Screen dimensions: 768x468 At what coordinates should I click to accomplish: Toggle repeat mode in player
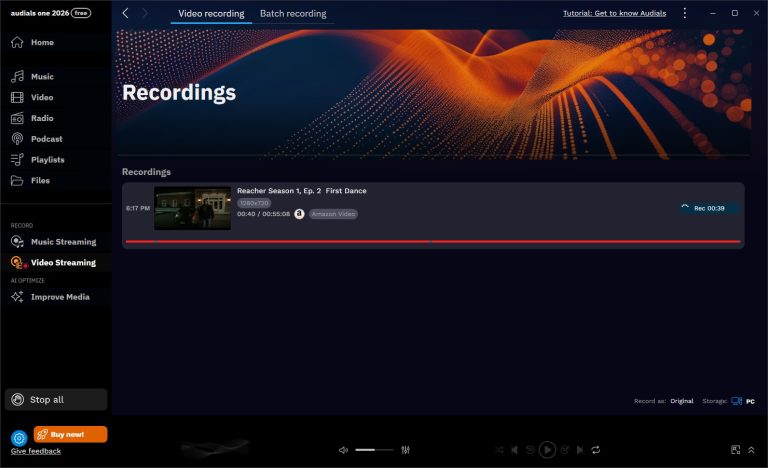point(595,450)
